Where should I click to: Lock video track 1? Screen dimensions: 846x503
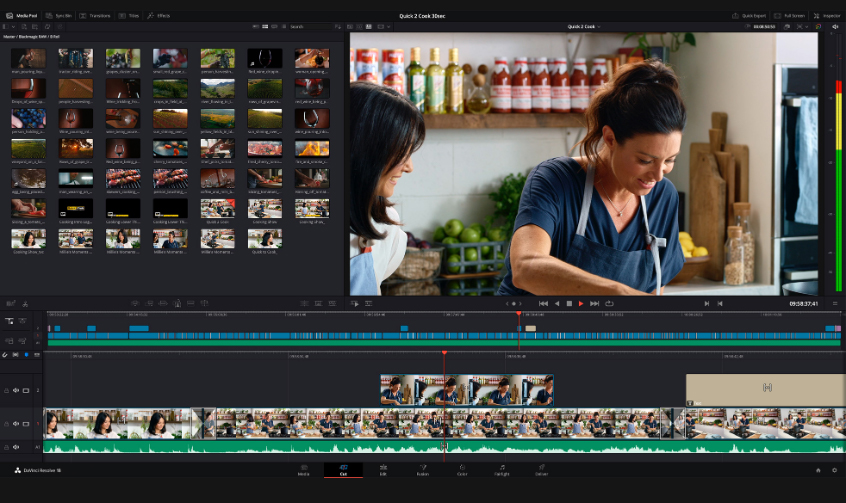point(6,424)
